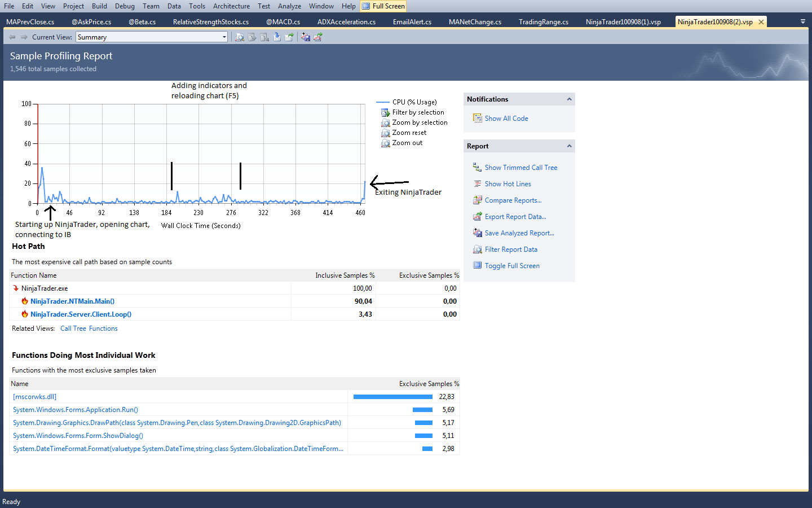Screen dimensions: 812x508
Task: Open the Current View dropdown showing Summary
Action: click(152, 37)
